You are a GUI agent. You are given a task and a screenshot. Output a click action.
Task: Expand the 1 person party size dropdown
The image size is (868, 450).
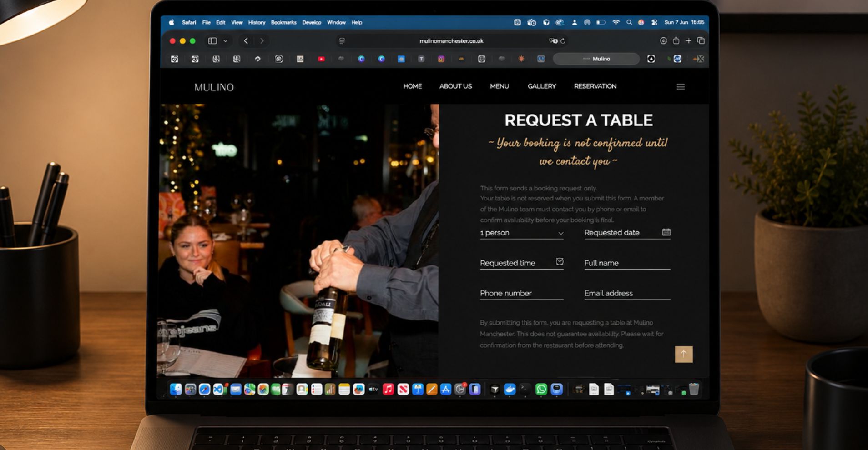[522, 233]
